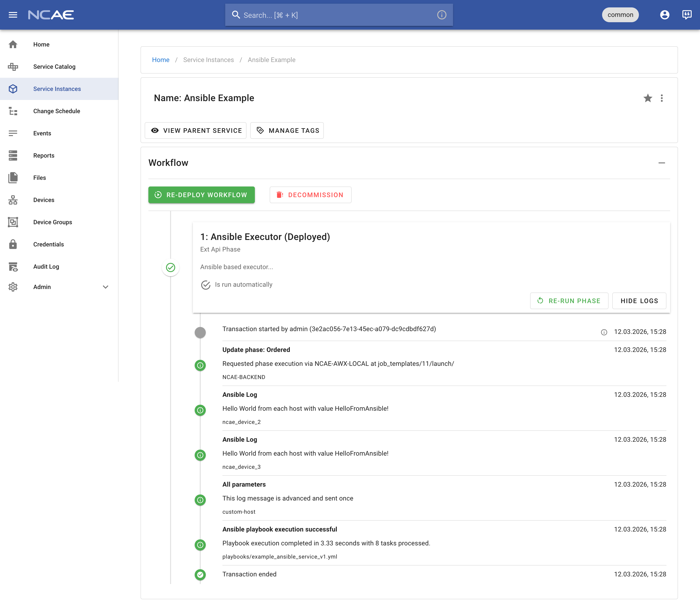Image resolution: width=700 pixels, height=603 pixels.
Task: Click the Service Catalog sidebar icon
Action: click(x=13, y=66)
